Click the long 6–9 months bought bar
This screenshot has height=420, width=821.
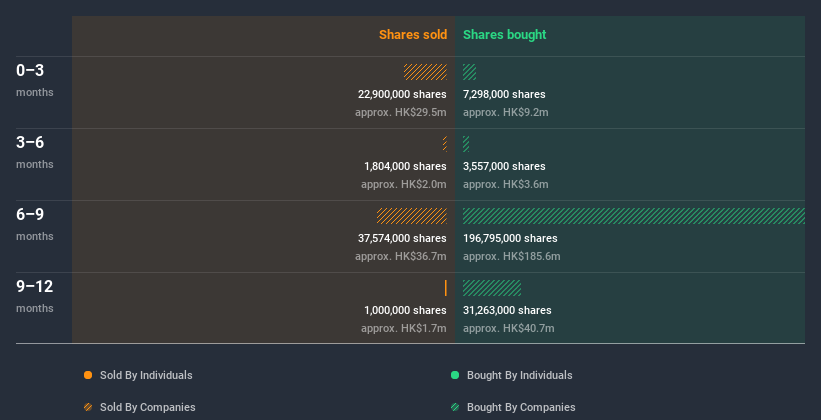pos(634,216)
